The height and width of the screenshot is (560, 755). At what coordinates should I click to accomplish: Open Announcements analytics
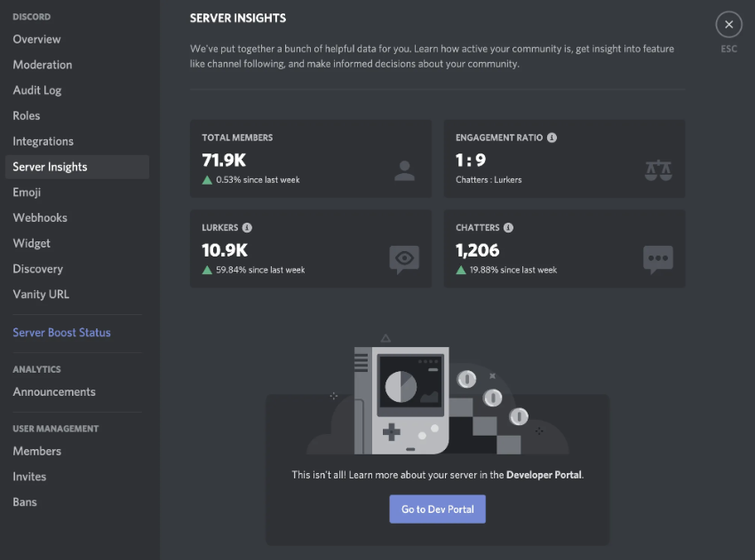pos(54,391)
